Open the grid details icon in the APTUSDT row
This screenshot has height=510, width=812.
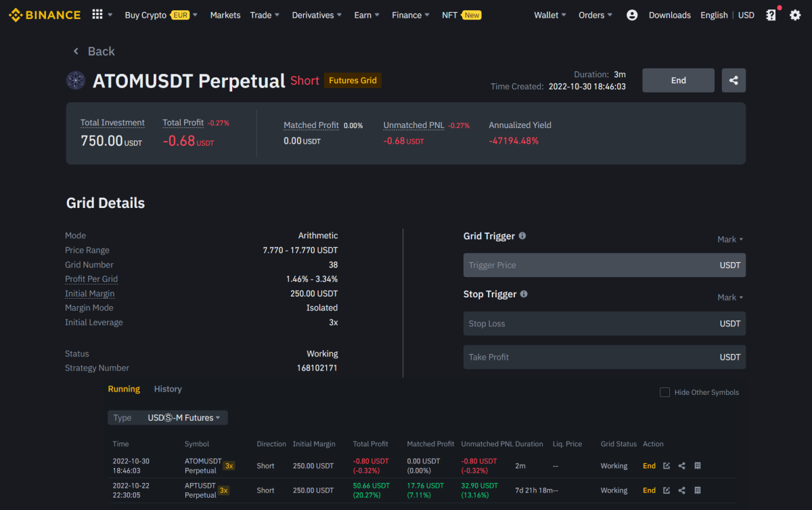[x=698, y=490]
